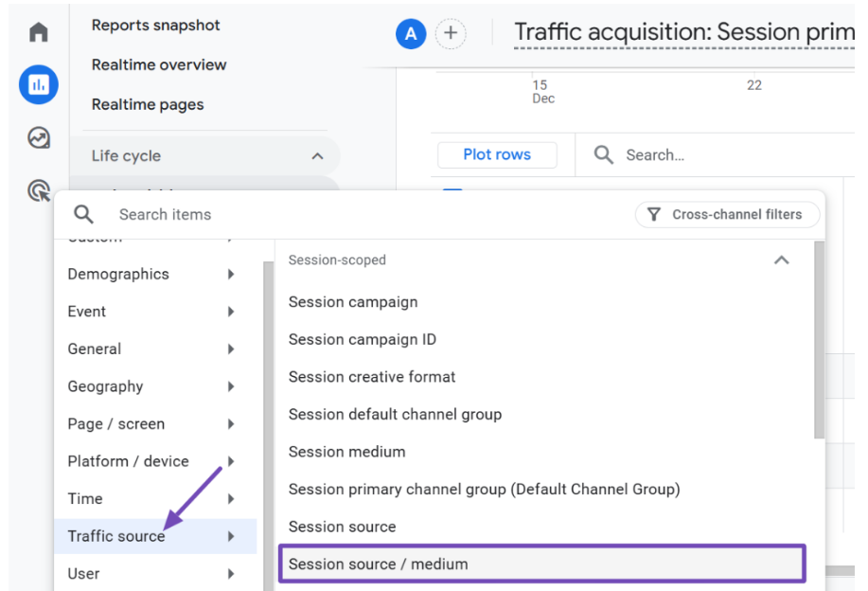Open the Home icon in sidebar

click(x=38, y=33)
